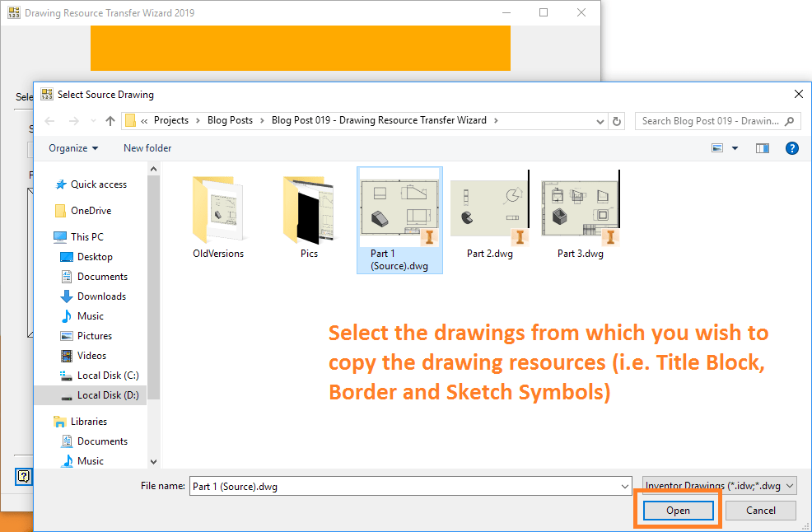812x532 pixels.
Task: Click the Libraries folder icon
Action: click(x=60, y=422)
